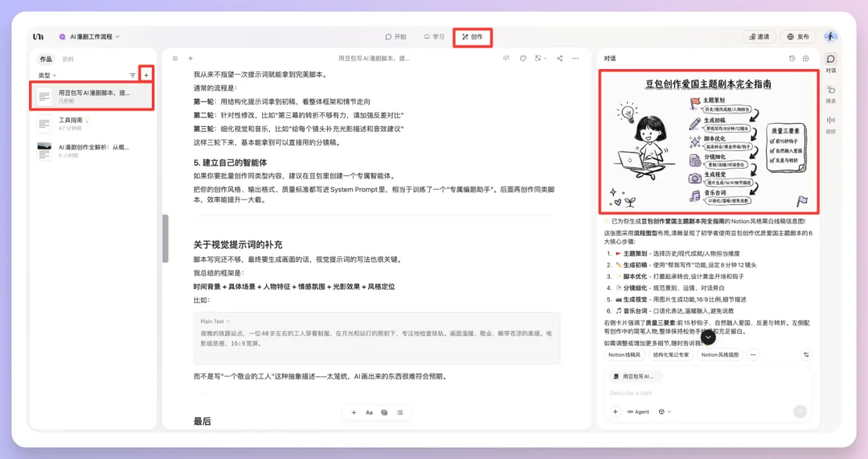Image resolution: width=868 pixels, height=459 pixels.
Task: Start a new chat with plus-bubble icon
Action: point(805,58)
